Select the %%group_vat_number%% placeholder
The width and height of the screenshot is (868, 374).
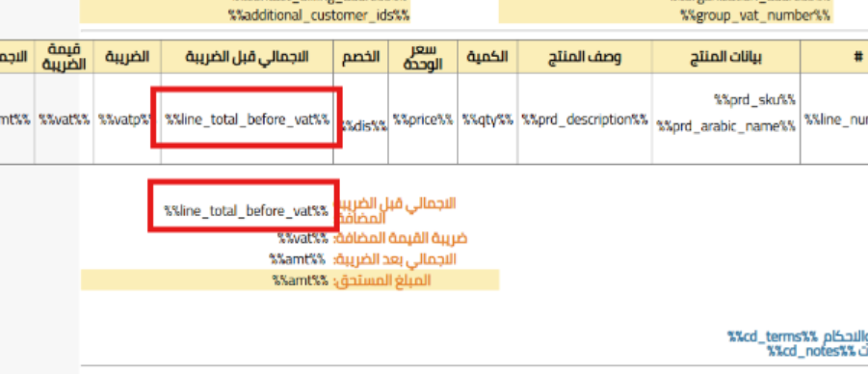point(755,15)
